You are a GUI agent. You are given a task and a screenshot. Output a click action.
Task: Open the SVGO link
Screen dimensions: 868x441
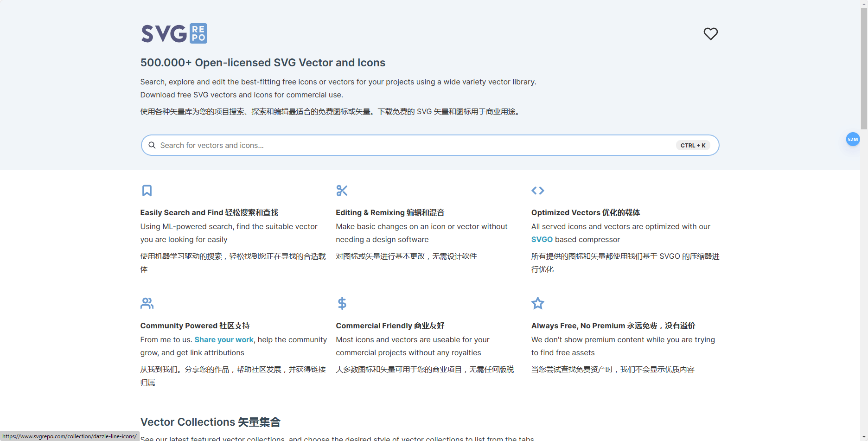point(542,239)
